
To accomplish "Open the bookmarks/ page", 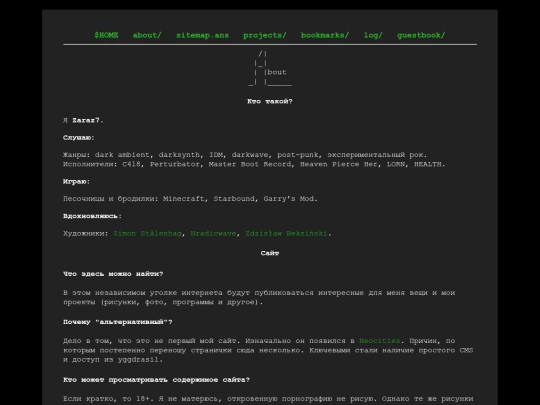I will [x=325, y=35].
